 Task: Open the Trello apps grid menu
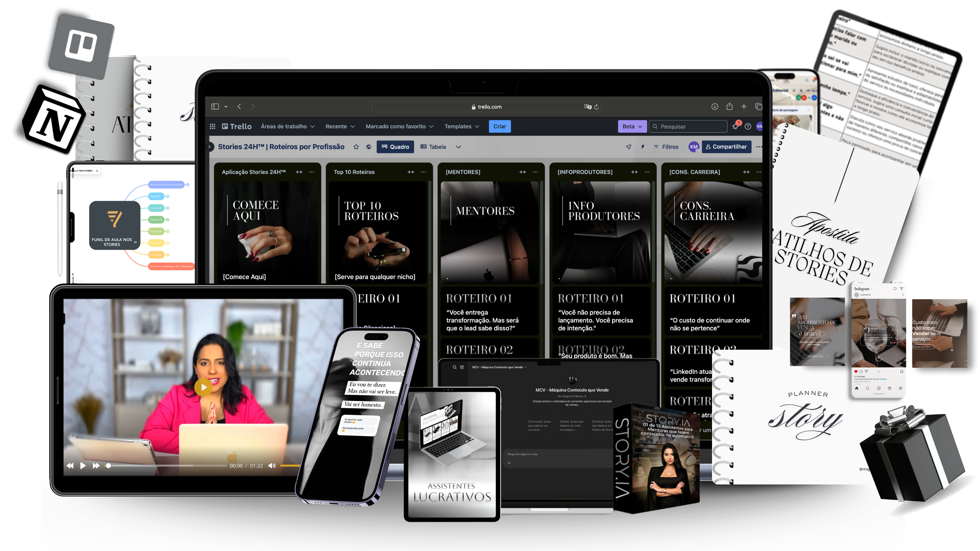[x=212, y=126]
